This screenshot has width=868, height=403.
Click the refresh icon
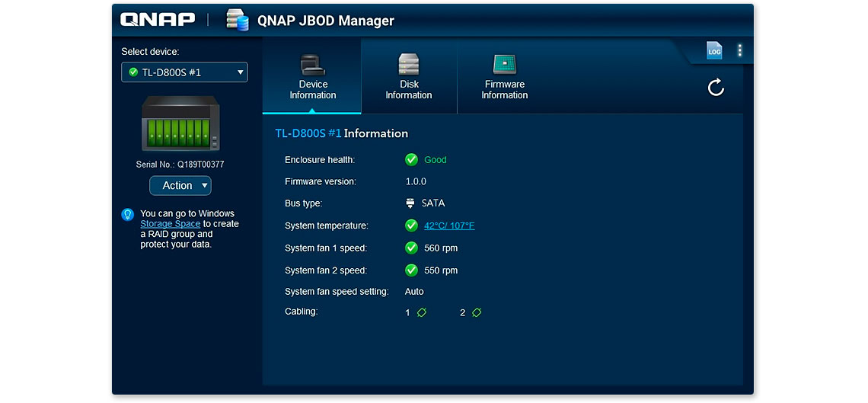point(715,88)
